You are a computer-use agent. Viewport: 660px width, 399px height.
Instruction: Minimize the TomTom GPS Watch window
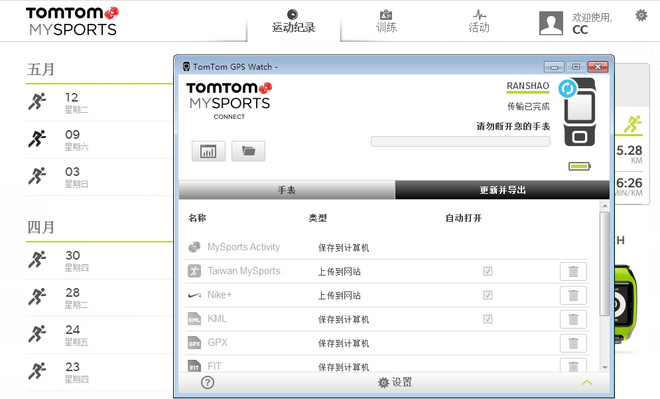[x=554, y=67]
